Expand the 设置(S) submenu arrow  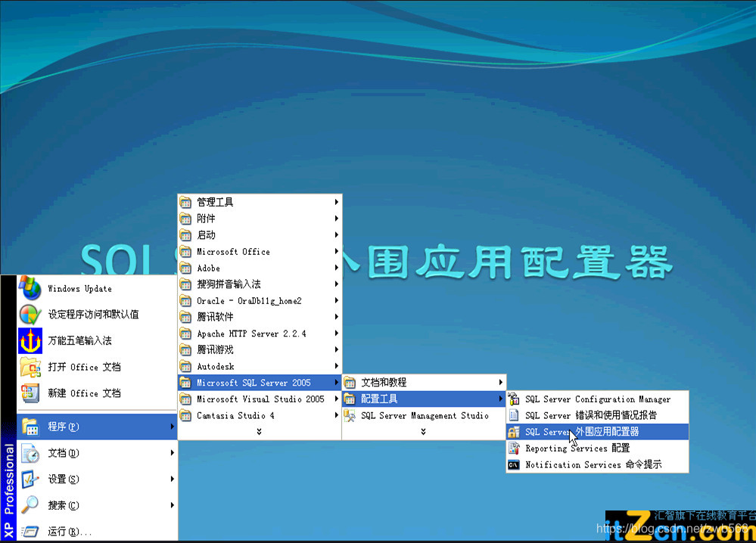click(172, 479)
